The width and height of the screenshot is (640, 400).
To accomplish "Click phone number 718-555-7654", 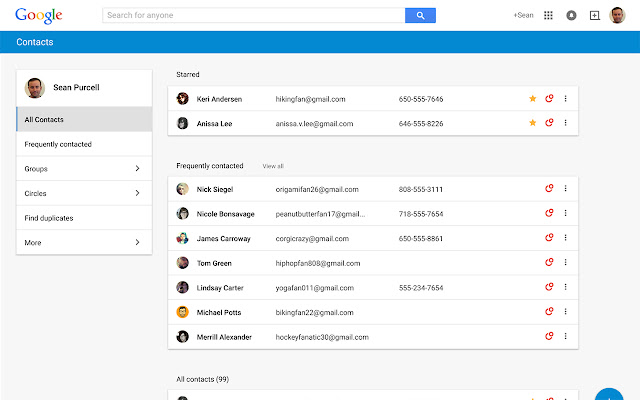I will coord(421,214).
